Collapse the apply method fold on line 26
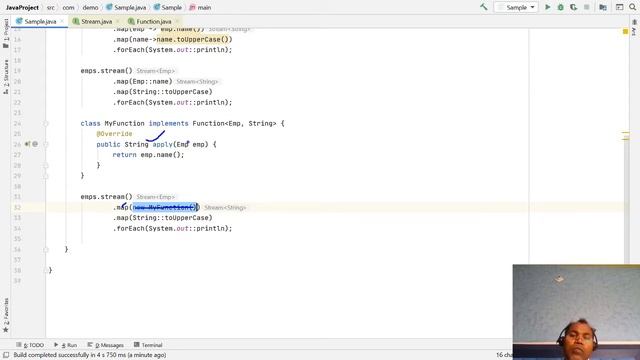This screenshot has width=640, height=360. pos(46,144)
